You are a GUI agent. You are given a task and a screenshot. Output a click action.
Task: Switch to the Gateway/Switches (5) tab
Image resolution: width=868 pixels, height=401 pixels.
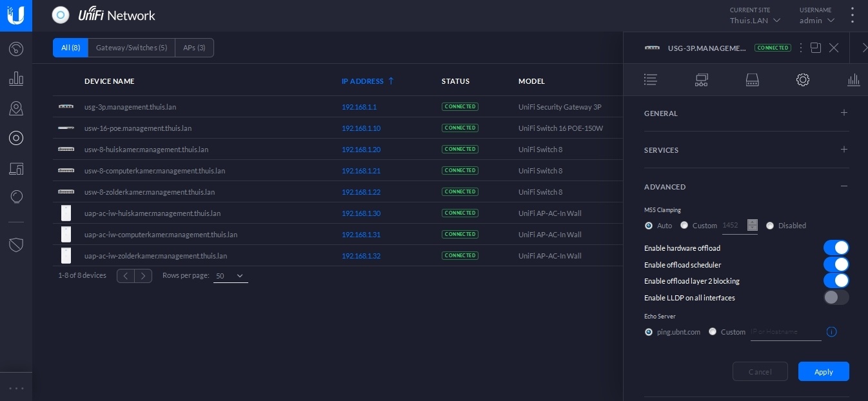click(x=132, y=48)
